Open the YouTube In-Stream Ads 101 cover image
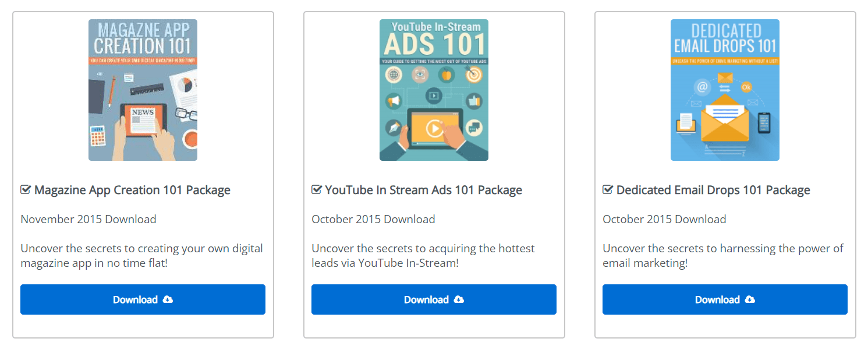 pos(434,90)
